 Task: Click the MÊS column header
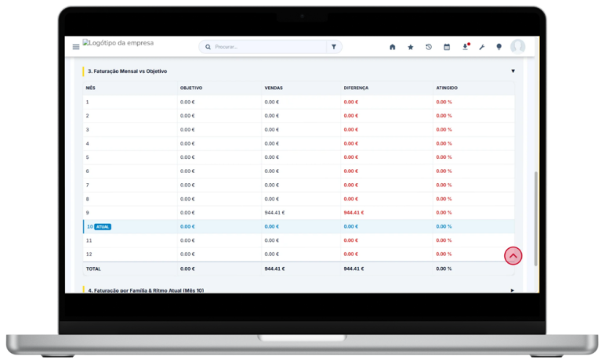click(91, 88)
